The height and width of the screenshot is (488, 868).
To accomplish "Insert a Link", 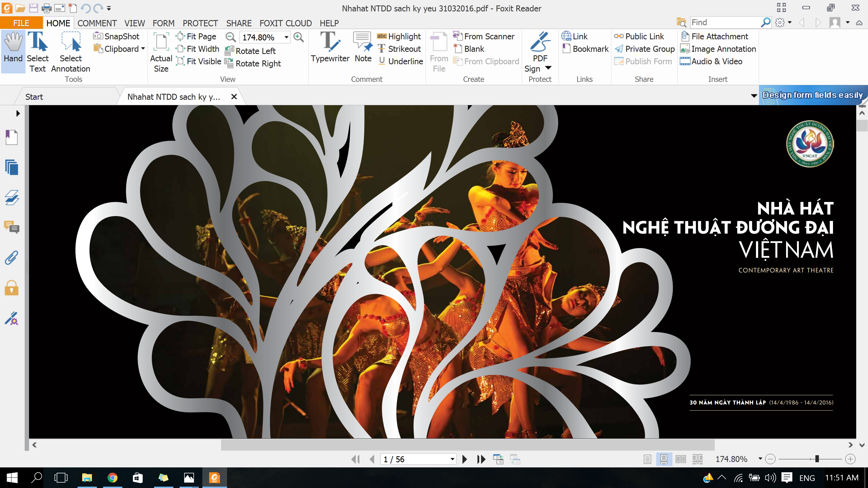I will point(575,36).
